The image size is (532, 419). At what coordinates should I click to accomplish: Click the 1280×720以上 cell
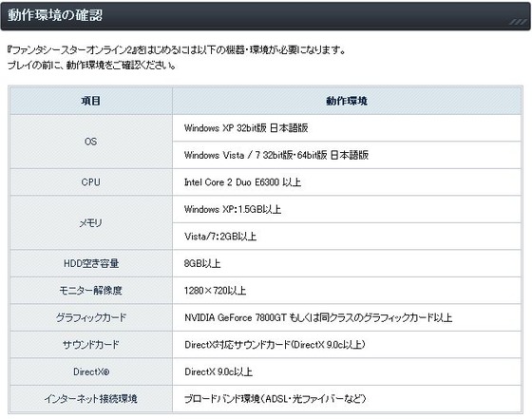click(x=347, y=291)
